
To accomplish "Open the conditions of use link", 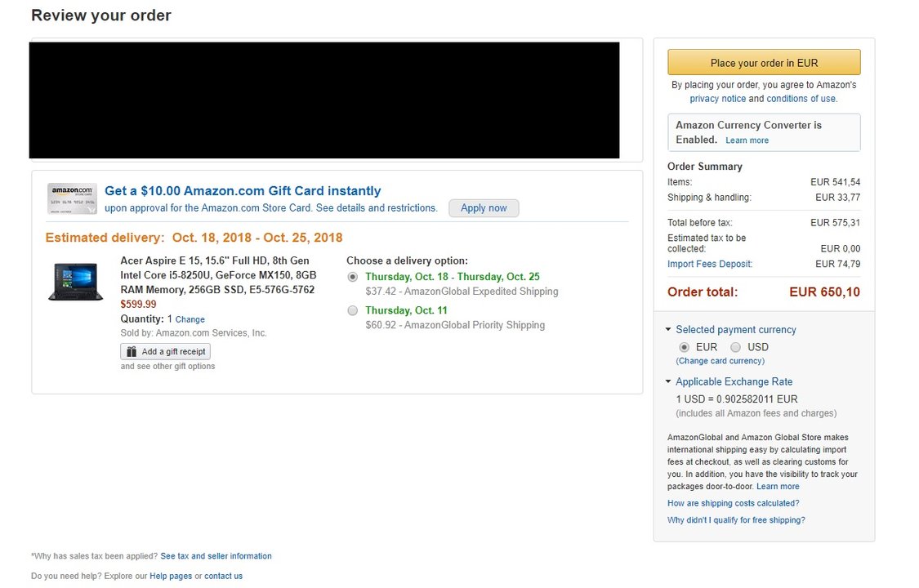I will [801, 99].
